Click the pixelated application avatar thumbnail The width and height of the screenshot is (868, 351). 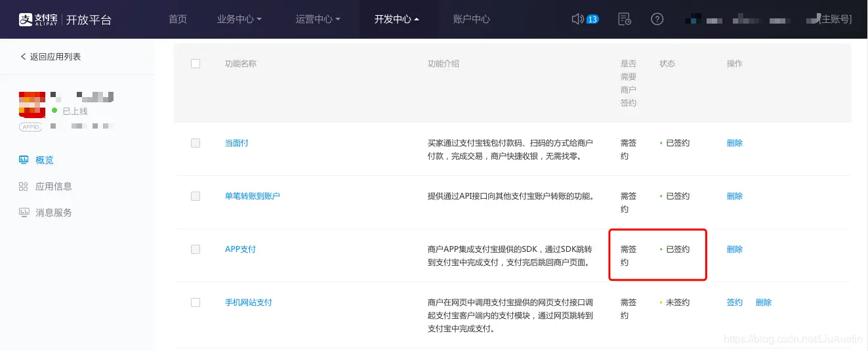(x=32, y=104)
